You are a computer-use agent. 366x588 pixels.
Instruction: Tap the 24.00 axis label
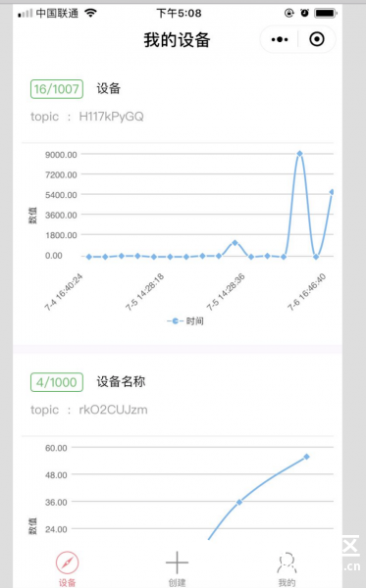pyautogui.click(x=56, y=529)
